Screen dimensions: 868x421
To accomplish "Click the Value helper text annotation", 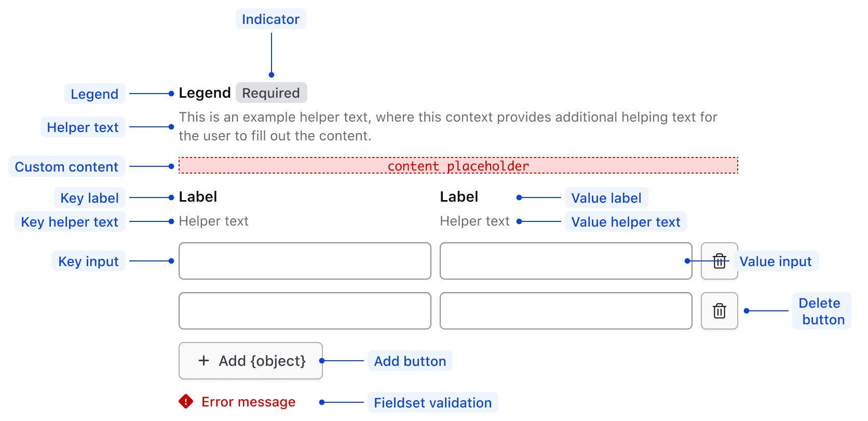I will 626,222.
